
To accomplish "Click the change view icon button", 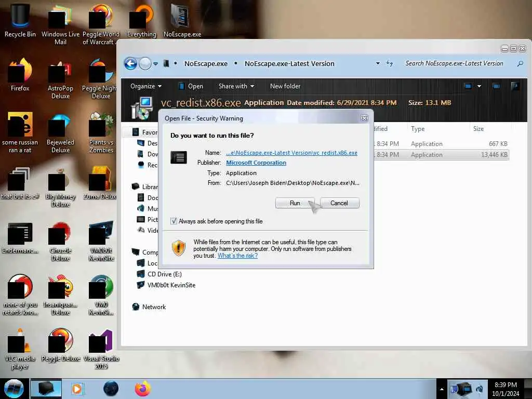I will [x=468, y=86].
